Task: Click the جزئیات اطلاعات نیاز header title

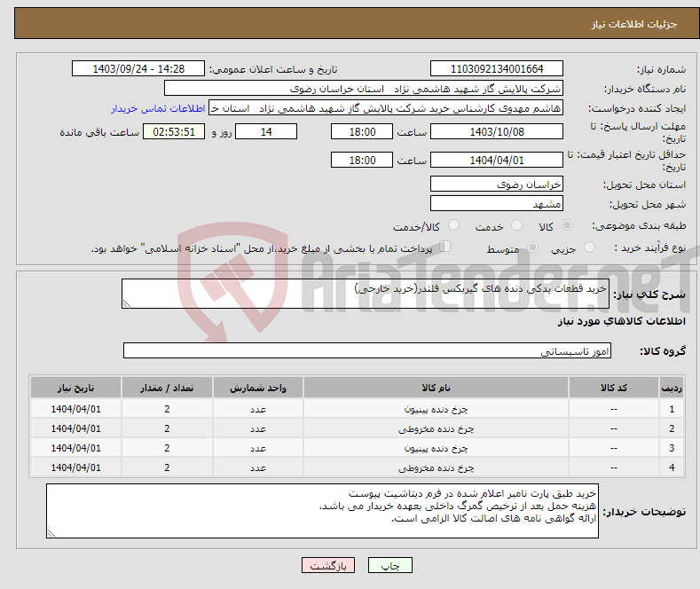Action: [634, 24]
